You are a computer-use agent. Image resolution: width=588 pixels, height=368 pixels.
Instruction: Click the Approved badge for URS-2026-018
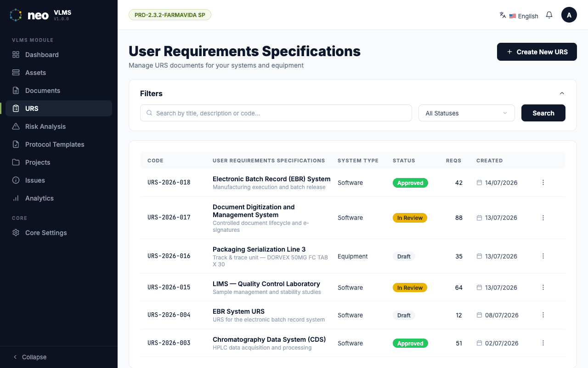pyautogui.click(x=410, y=183)
